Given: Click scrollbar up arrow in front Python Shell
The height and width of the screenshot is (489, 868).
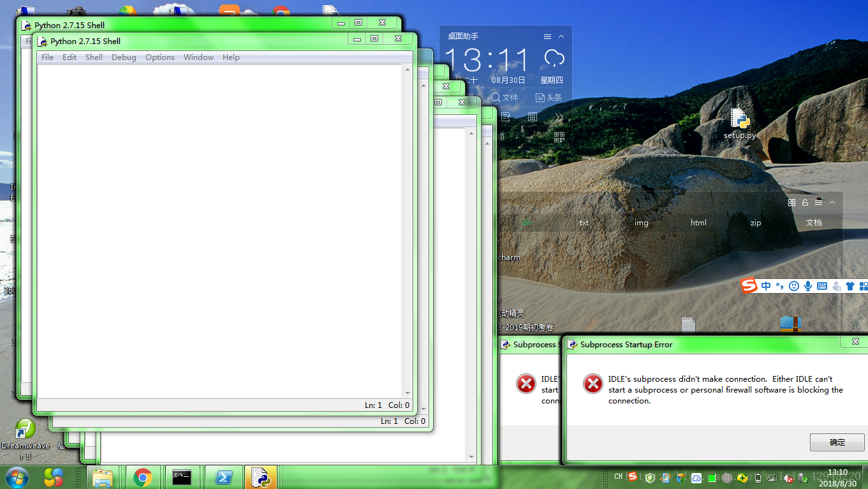Looking at the screenshot, I should click(408, 69).
